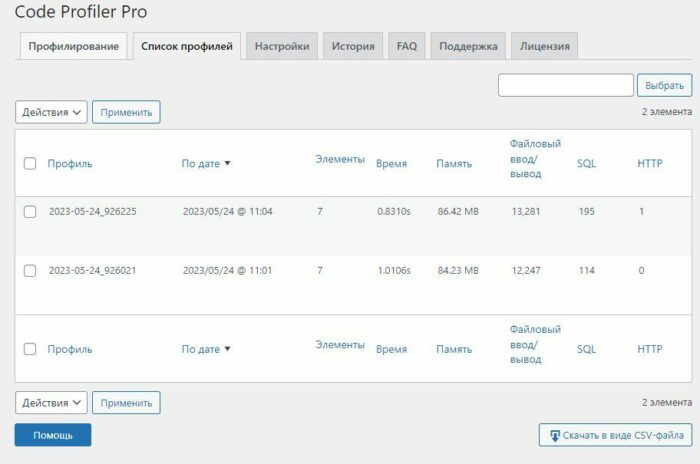Sort by the 'SQL' column header
Viewport: 700px width, 464px height.
586,163
